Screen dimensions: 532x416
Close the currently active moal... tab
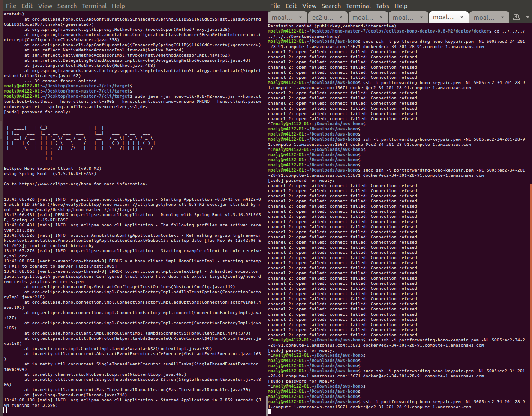coord(462,17)
